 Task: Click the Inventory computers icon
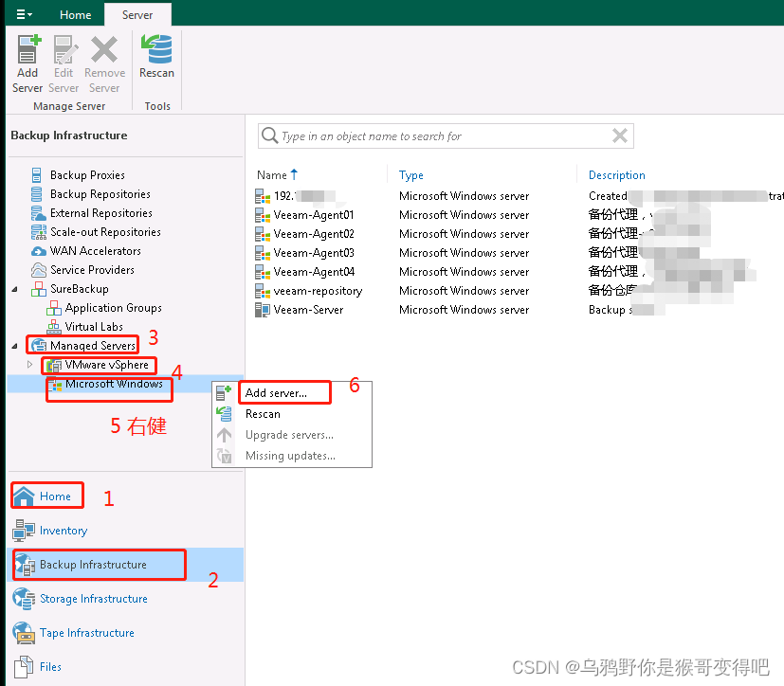23,530
